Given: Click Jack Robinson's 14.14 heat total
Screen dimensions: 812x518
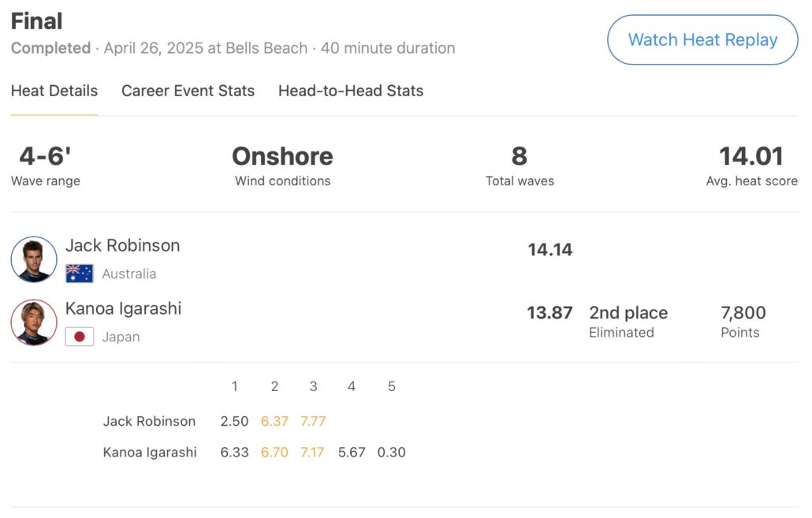Looking at the screenshot, I should point(550,250).
